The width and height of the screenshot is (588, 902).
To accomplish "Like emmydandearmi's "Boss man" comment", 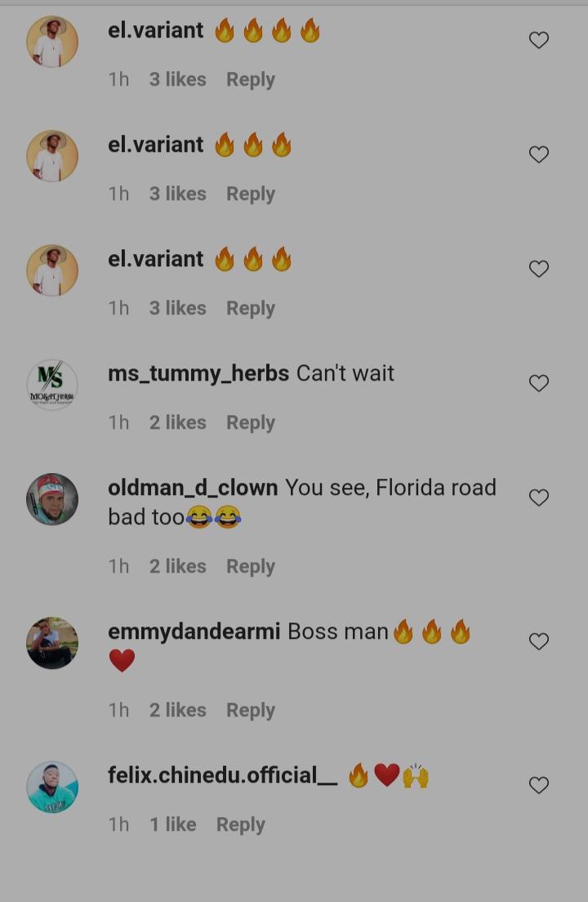I will click(x=538, y=641).
